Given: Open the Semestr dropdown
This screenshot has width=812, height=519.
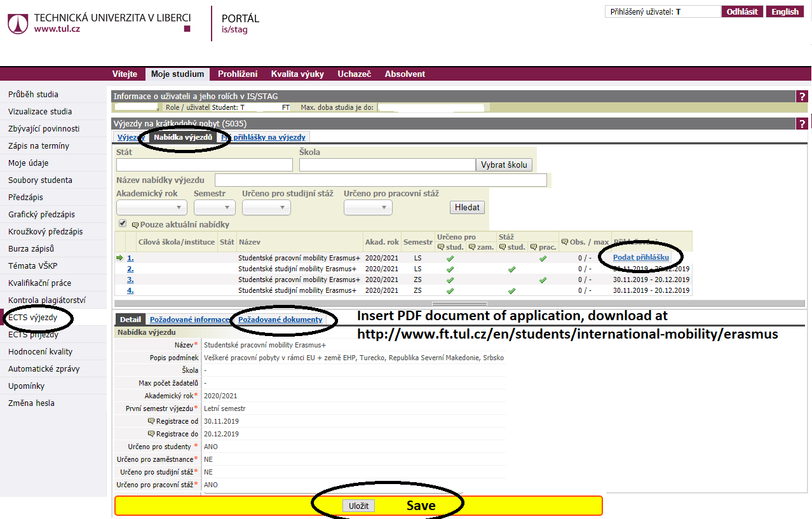Looking at the screenshot, I should (x=215, y=208).
